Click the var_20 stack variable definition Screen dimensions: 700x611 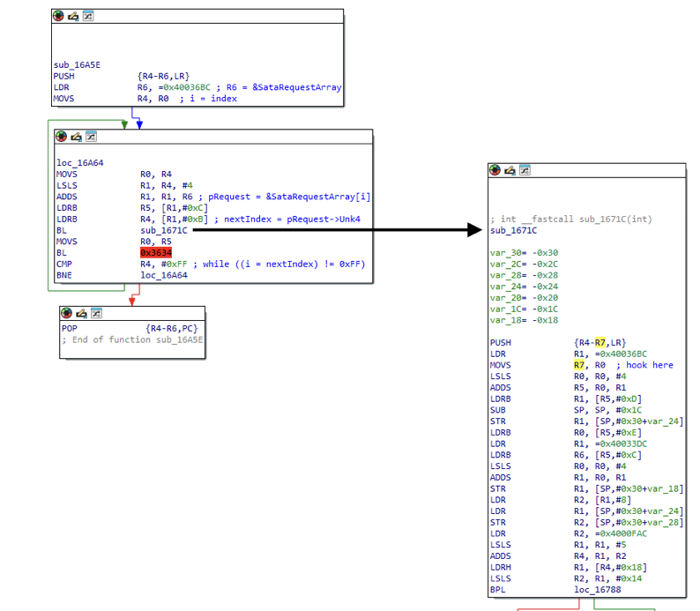coord(524,298)
